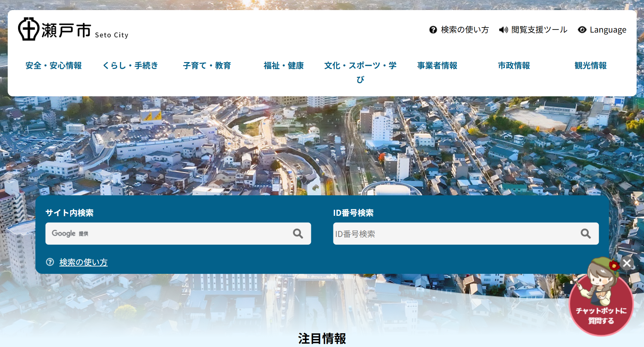The height and width of the screenshot is (347, 644).
Task: Open the 事業者情報 menu
Action: point(437,66)
